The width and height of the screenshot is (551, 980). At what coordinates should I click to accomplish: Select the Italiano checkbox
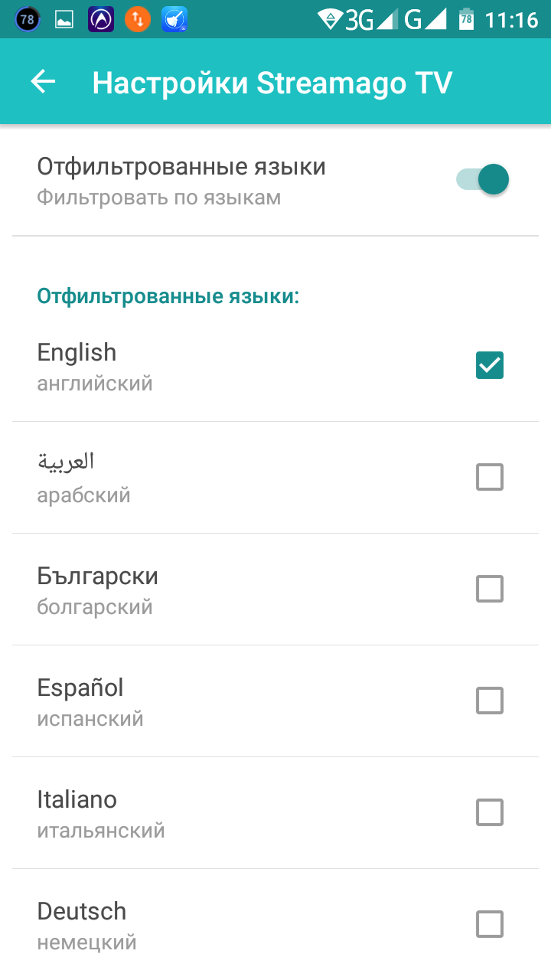490,812
